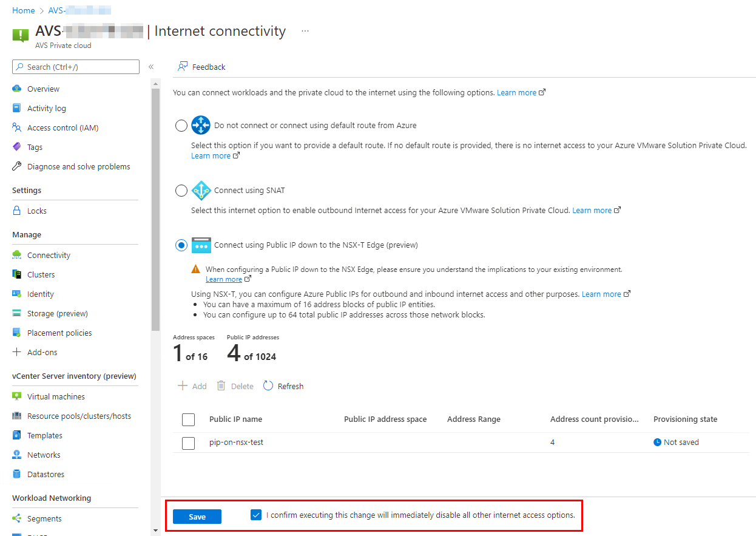Click the Identity icon
The image size is (756, 536).
[x=17, y=294]
